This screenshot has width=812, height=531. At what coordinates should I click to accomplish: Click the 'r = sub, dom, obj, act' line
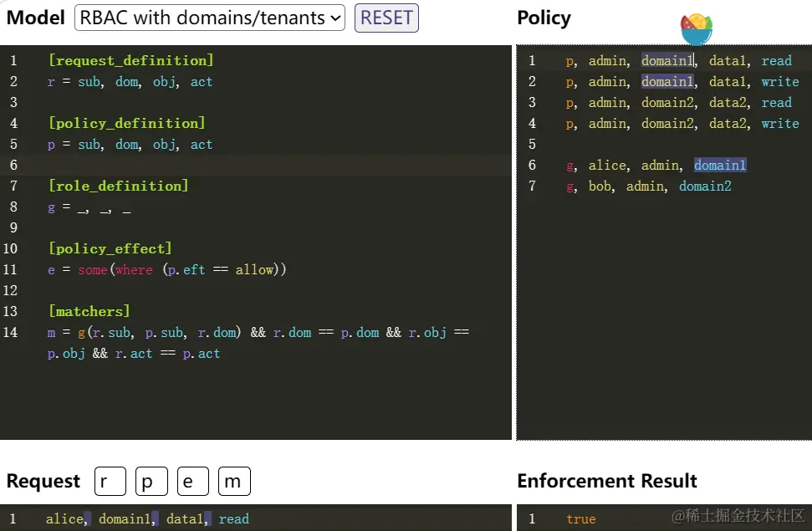(130, 82)
